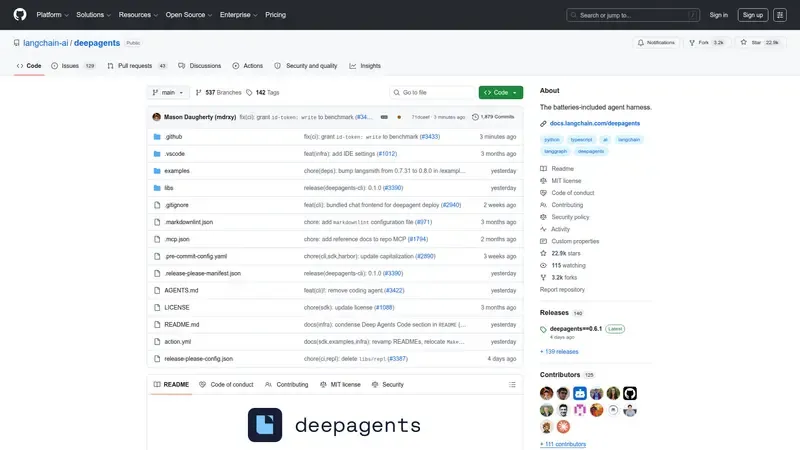Image resolution: width=800 pixels, height=450 pixels.
Task: View the 1,879 Commits history
Action: [493, 117]
